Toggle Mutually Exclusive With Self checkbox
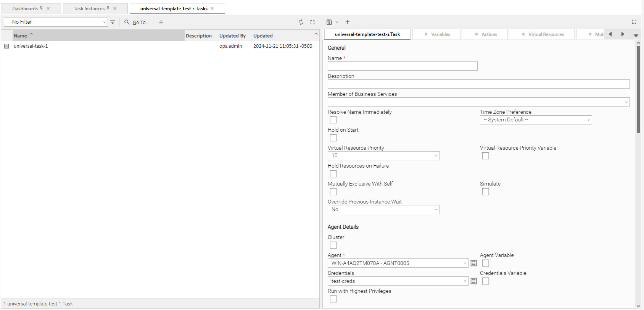Viewport: 644px width, 310px height. pos(333,192)
